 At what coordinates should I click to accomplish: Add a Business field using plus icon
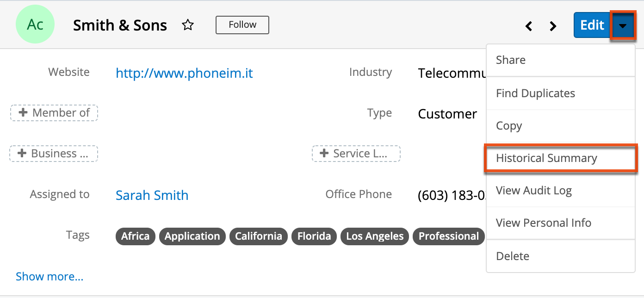click(x=53, y=153)
